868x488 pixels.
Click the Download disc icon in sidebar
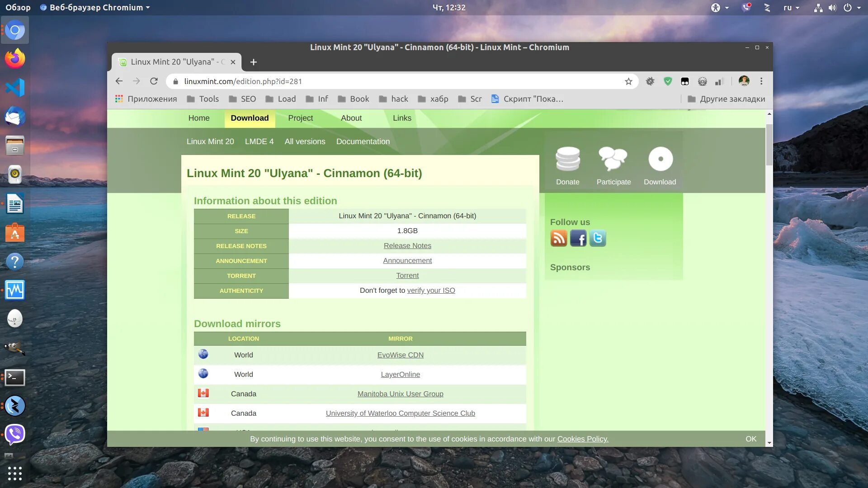point(660,159)
